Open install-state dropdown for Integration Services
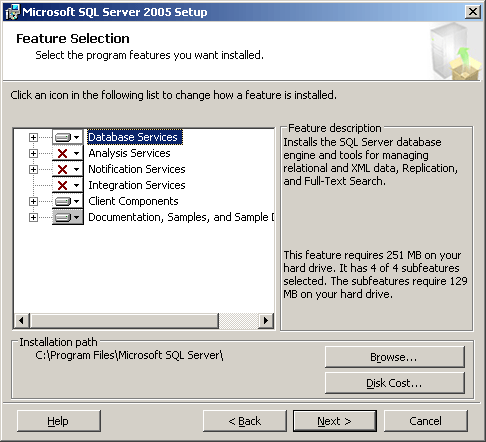 pos(68,185)
